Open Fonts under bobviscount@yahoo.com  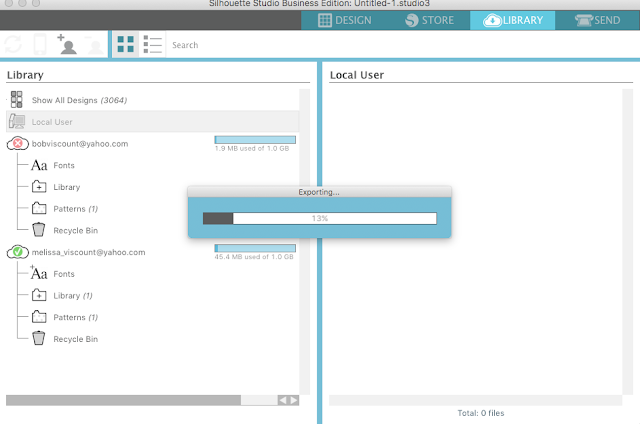click(64, 165)
